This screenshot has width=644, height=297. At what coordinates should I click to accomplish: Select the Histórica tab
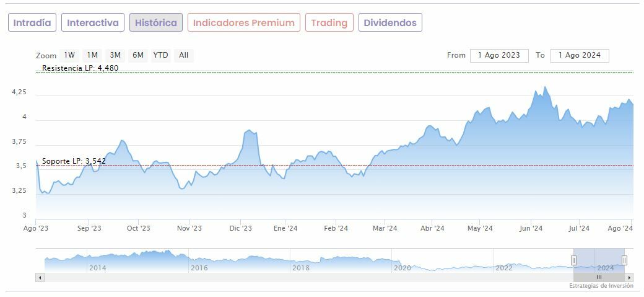click(156, 23)
